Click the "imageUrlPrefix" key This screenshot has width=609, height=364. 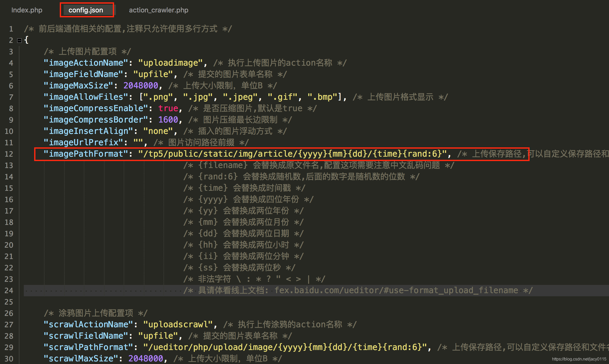[83, 142]
